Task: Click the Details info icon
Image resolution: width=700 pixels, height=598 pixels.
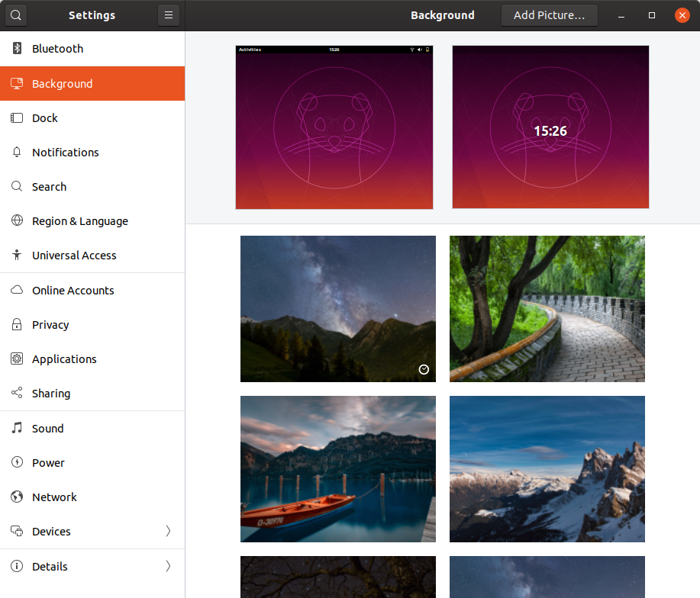Action: (x=17, y=566)
